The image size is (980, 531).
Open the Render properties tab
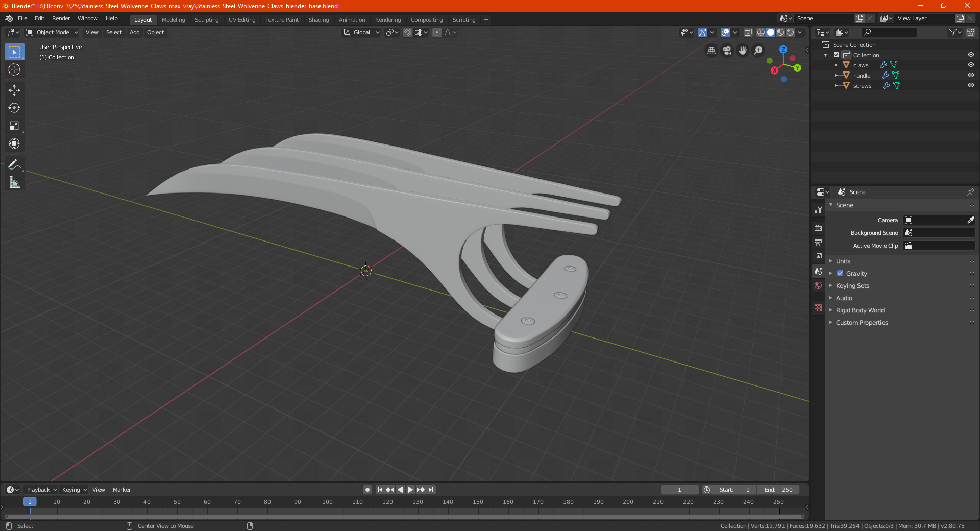tap(818, 228)
